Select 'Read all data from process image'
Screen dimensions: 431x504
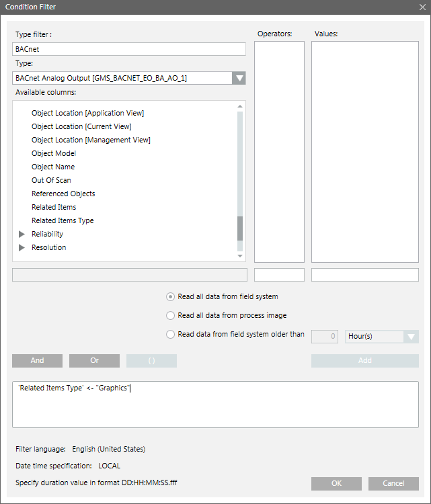(170, 315)
